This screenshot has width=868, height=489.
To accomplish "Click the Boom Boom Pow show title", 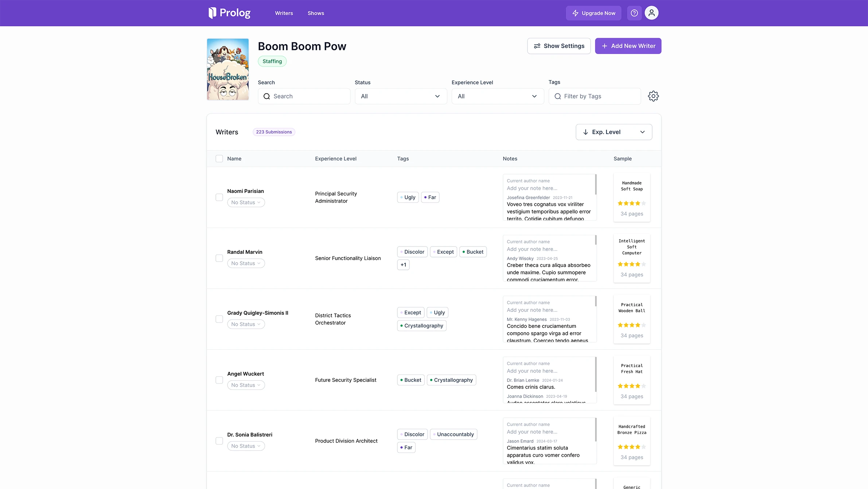I will (302, 46).
